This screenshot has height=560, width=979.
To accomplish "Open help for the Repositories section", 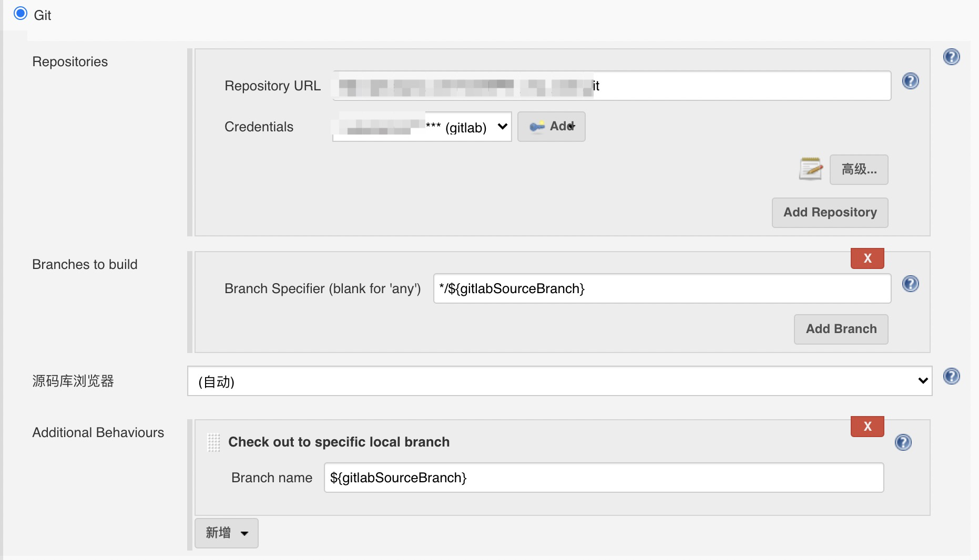I will (951, 57).
